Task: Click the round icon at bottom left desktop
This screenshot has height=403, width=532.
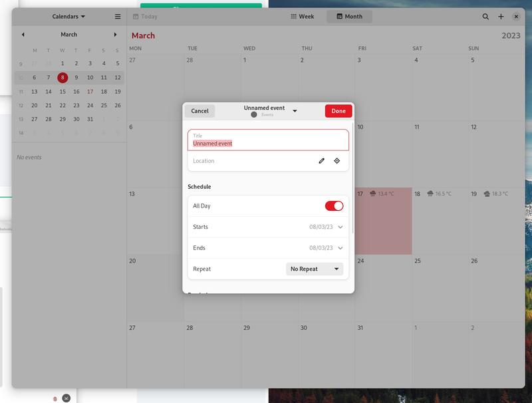Action: [x=66, y=398]
